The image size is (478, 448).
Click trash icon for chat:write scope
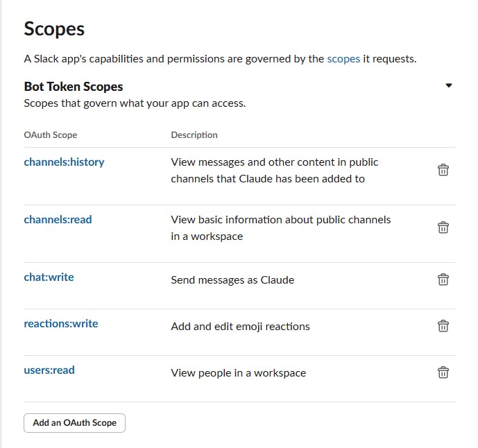point(443,279)
